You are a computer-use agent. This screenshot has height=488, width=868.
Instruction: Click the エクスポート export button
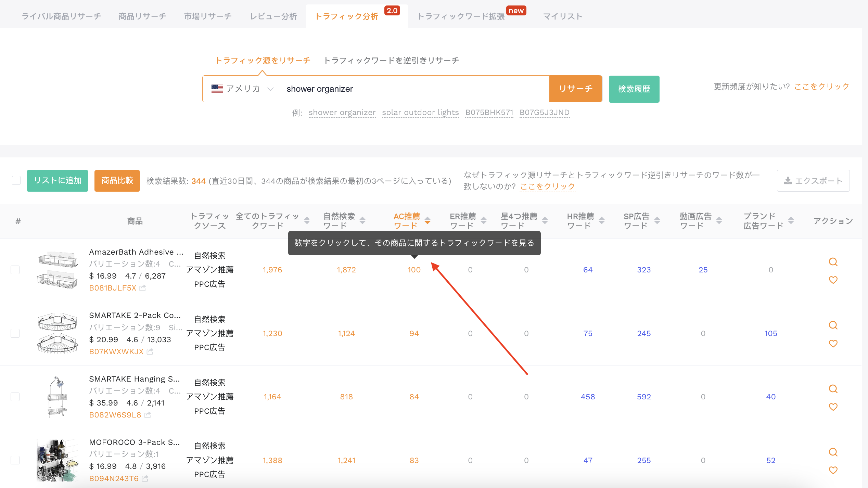[813, 181]
